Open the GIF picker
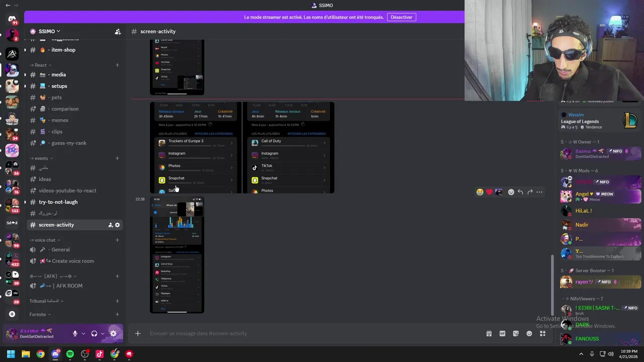 (x=502, y=333)
